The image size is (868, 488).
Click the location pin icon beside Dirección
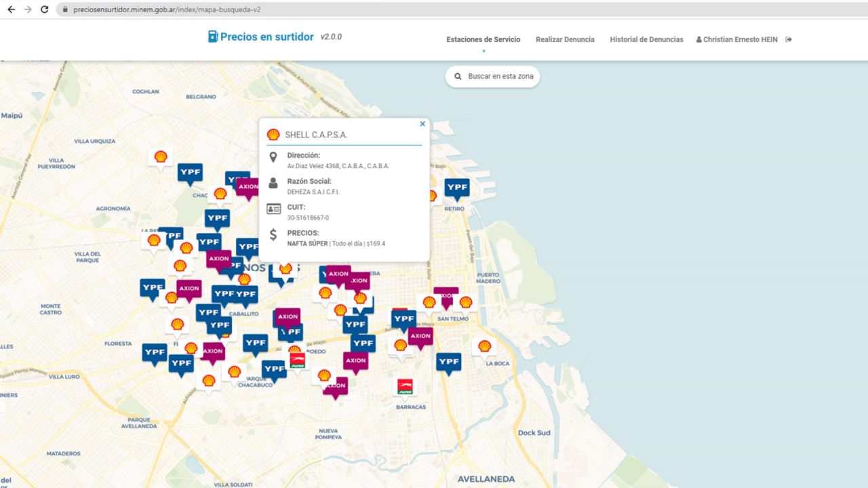(273, 158)
